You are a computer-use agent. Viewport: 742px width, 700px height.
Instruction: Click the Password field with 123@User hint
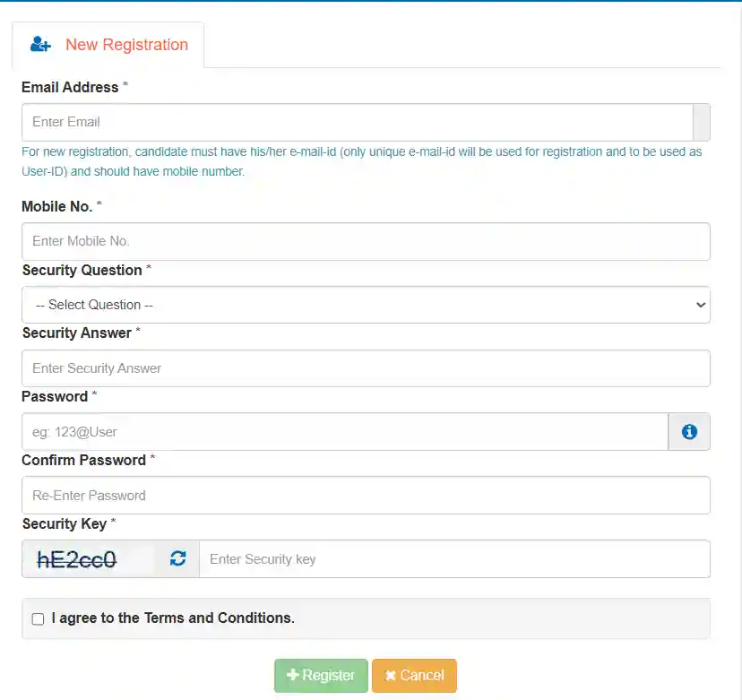coord(345,432)
